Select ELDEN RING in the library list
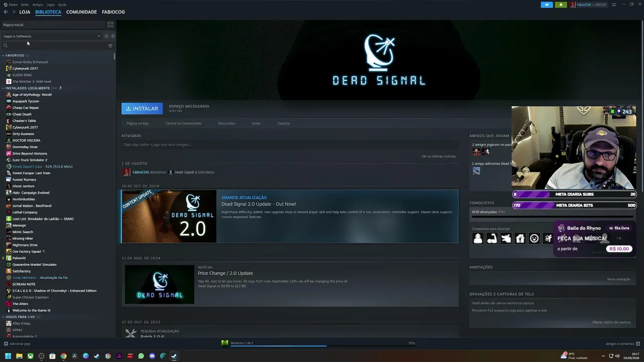 tap(22, 75)
